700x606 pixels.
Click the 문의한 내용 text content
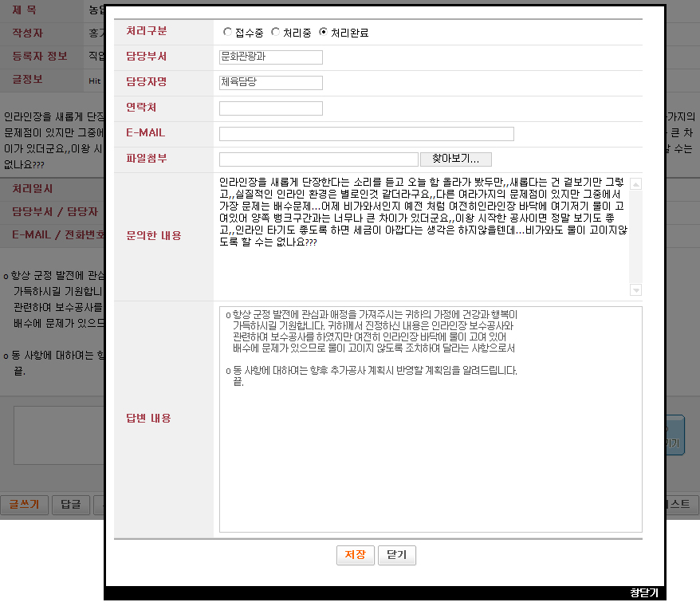[423, 212]
